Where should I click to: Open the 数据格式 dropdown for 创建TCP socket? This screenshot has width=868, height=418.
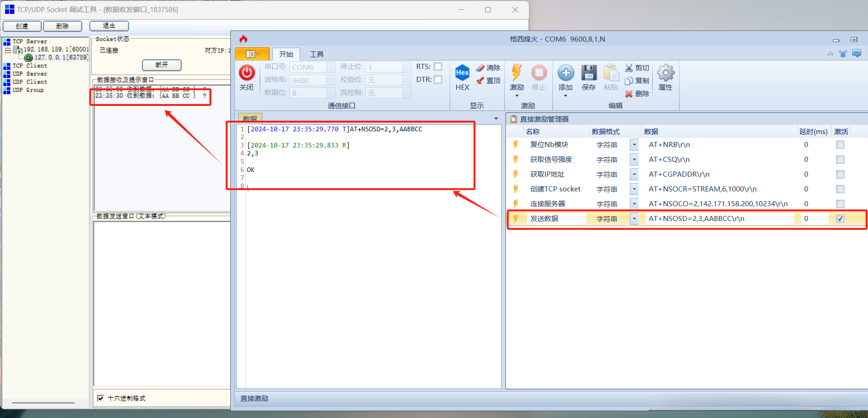point(634,189)
